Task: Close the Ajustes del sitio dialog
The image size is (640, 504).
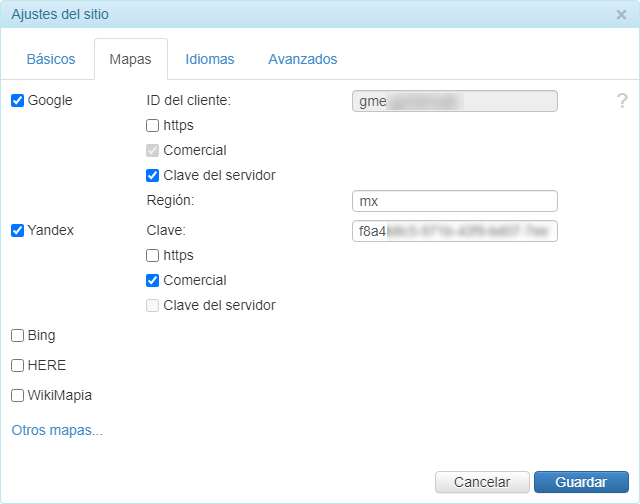Action: [621, 15]
